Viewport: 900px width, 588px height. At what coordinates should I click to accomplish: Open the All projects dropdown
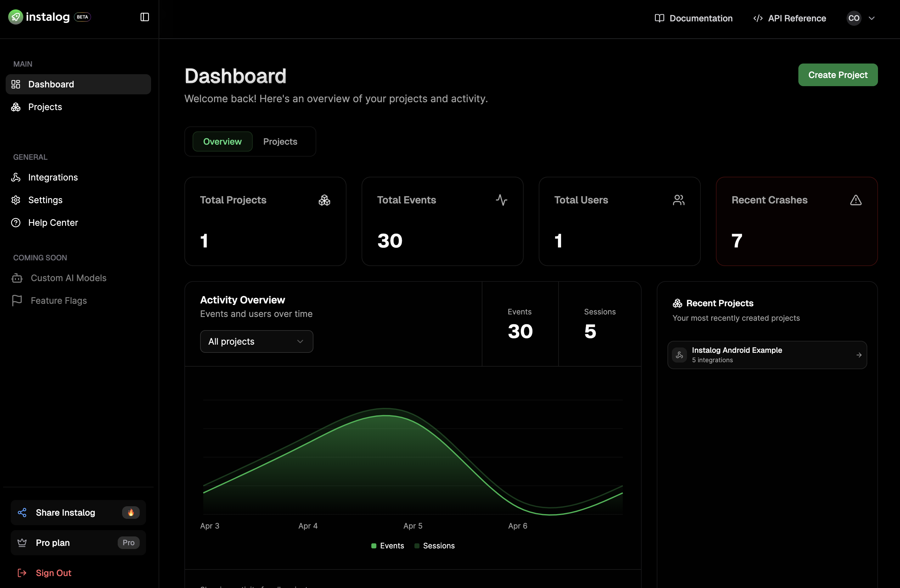click(x=256, y=341)
